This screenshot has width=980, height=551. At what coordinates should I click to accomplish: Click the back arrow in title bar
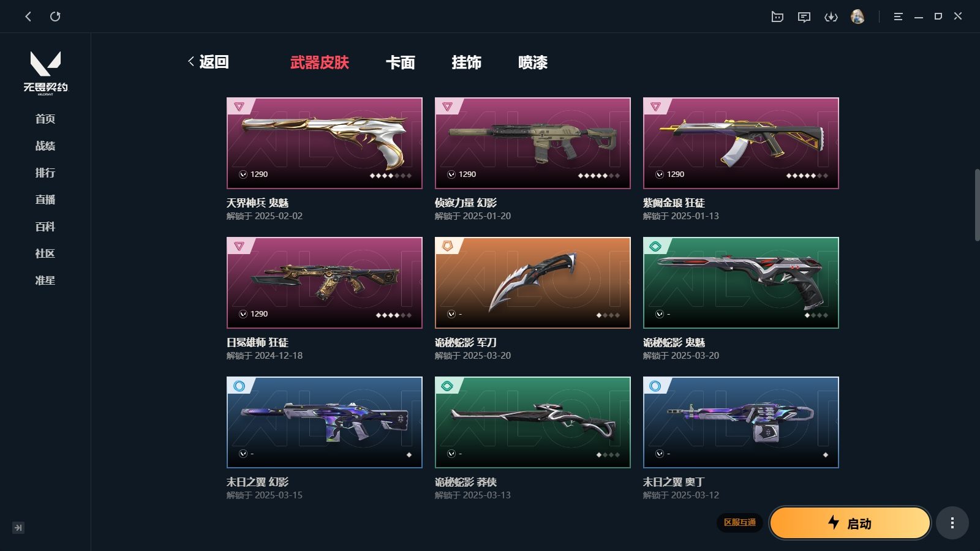coord(28,17)
